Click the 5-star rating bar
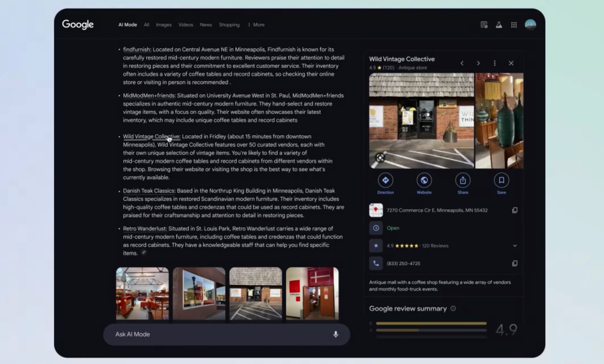 [431, 324]
